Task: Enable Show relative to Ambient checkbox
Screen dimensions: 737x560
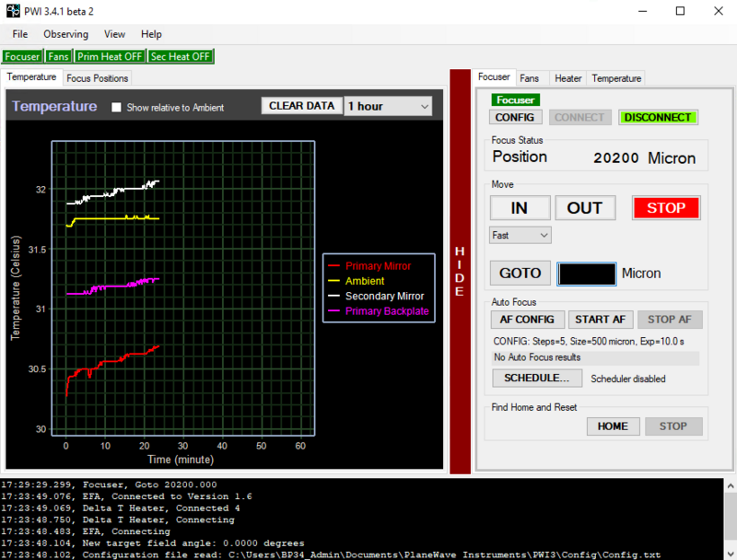Action: pos(116,107)
